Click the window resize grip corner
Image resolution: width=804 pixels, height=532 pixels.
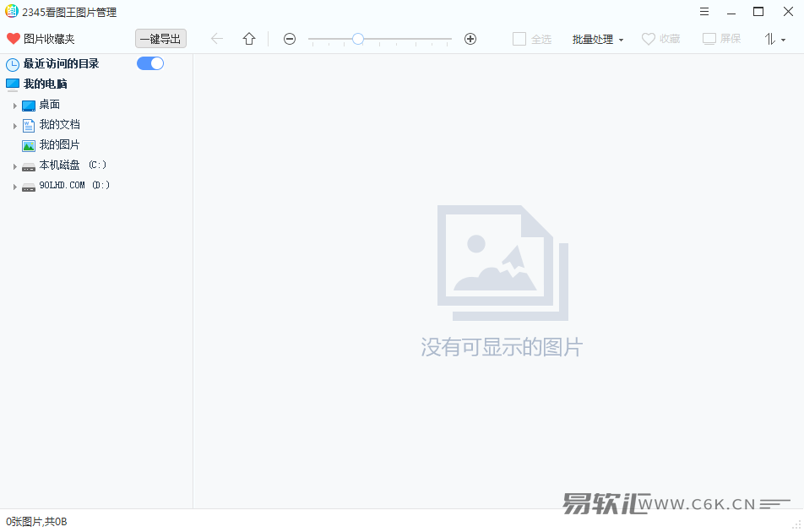point(796,525)
